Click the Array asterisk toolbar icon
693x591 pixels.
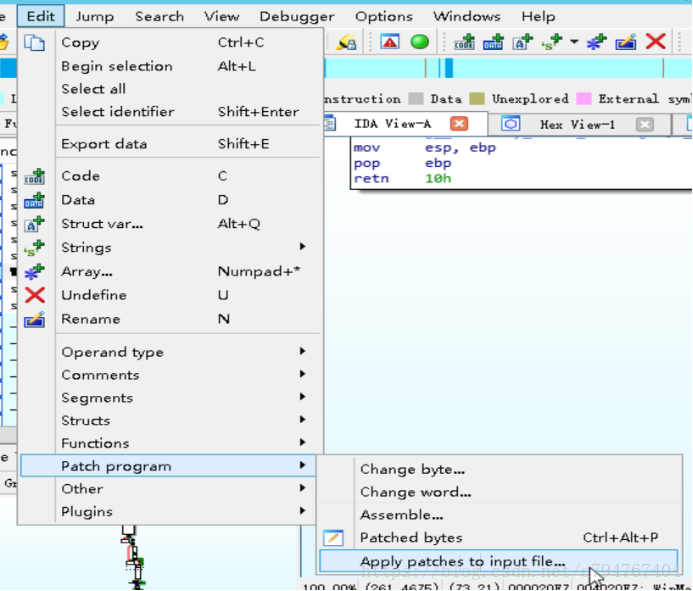(597, 42)
